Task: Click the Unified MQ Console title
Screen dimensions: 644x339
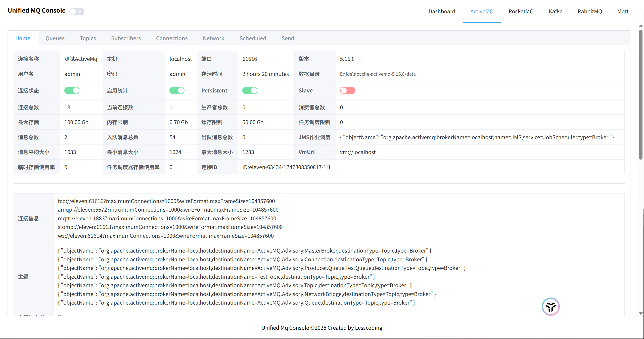Action: pos(36,11)
